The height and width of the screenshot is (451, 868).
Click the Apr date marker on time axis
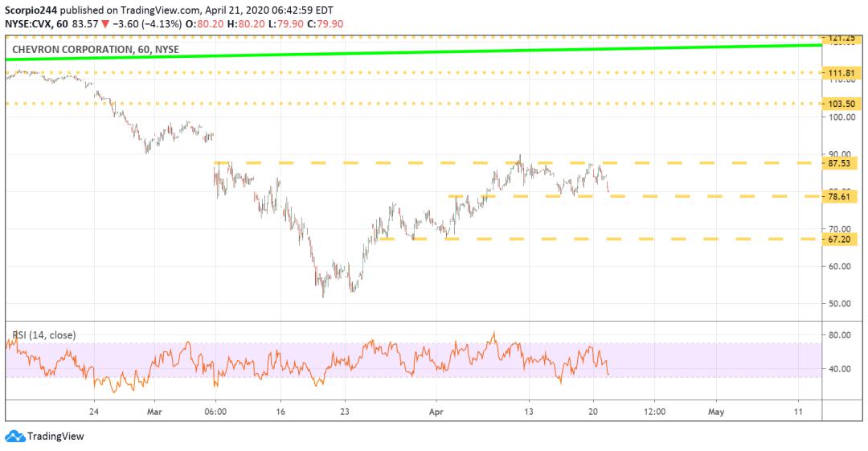coord(436,412)
